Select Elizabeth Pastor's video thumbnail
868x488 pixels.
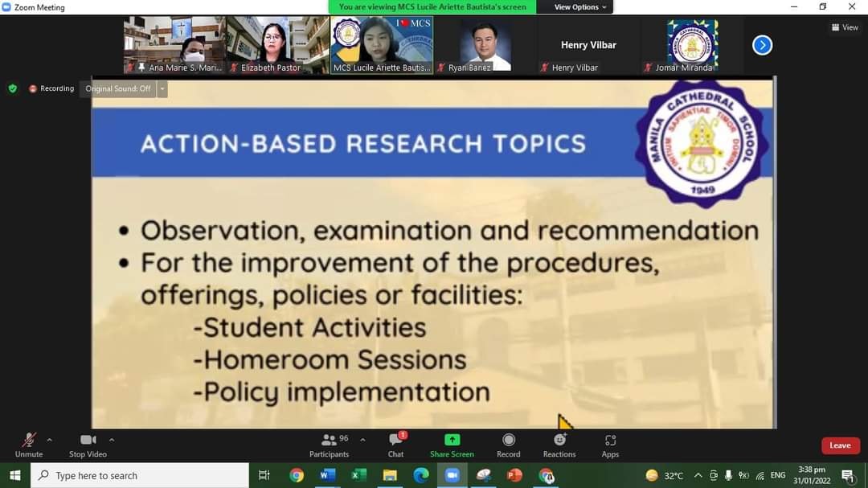click(x=278, y=45)
